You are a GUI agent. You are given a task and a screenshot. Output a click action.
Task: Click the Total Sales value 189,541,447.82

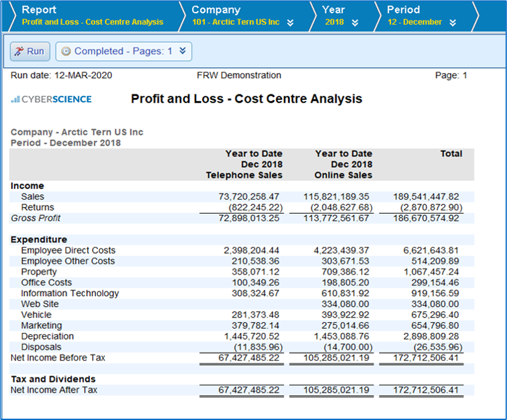click(426, 196)
